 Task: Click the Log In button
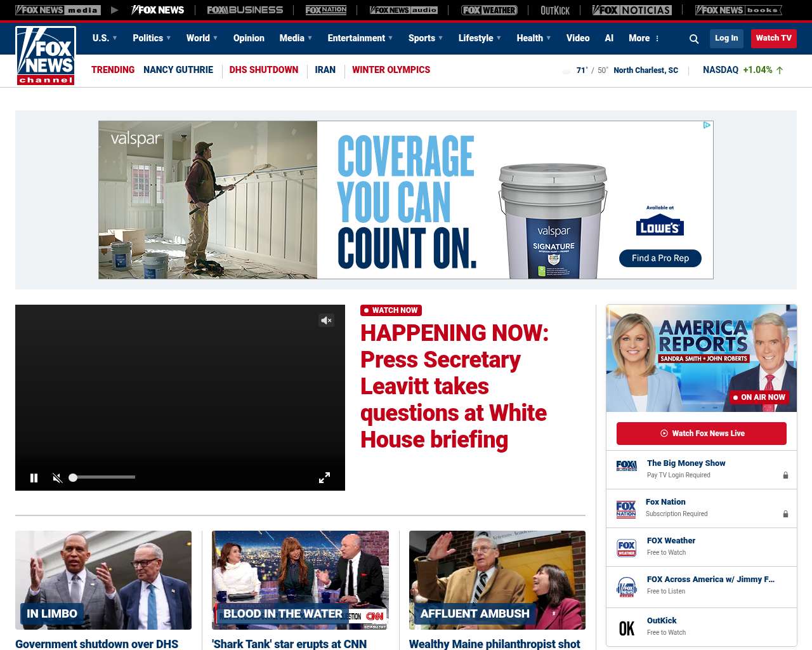(726, 38)
